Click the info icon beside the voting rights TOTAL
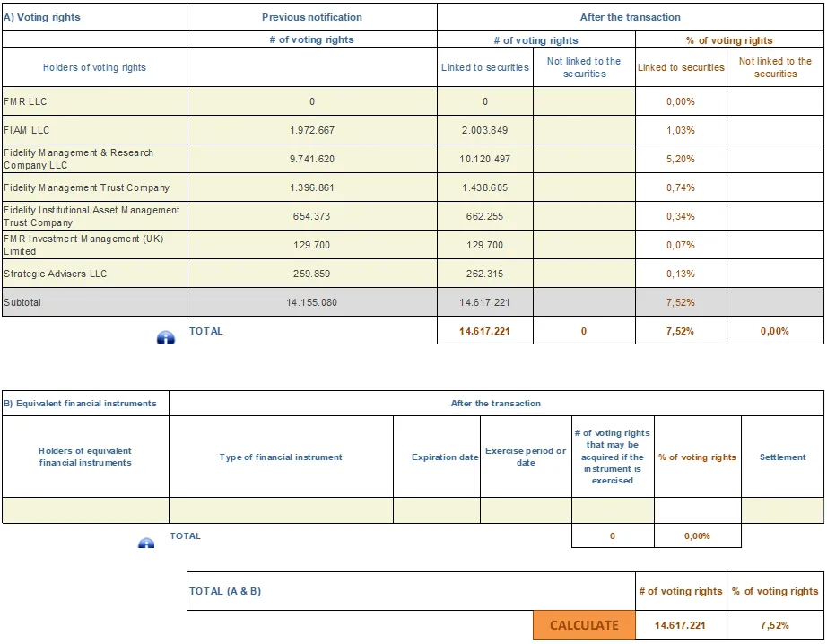This screenshot has height=644, width=827. tap(166, 337)
